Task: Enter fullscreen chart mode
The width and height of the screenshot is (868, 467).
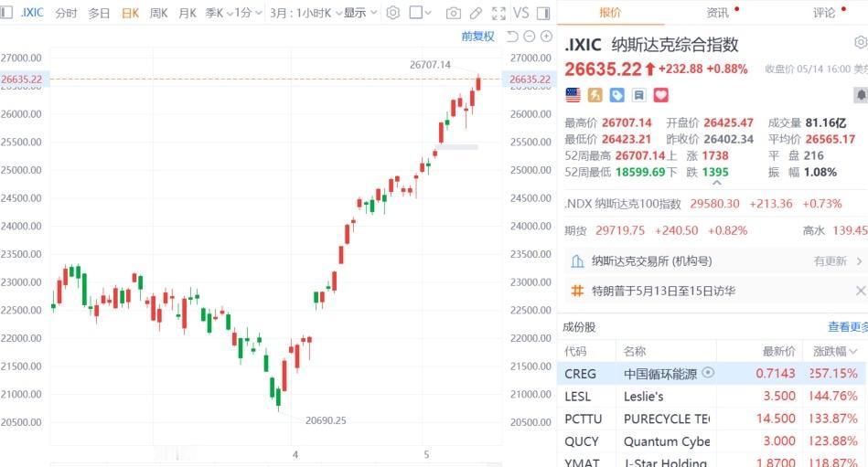Action: 498,13
